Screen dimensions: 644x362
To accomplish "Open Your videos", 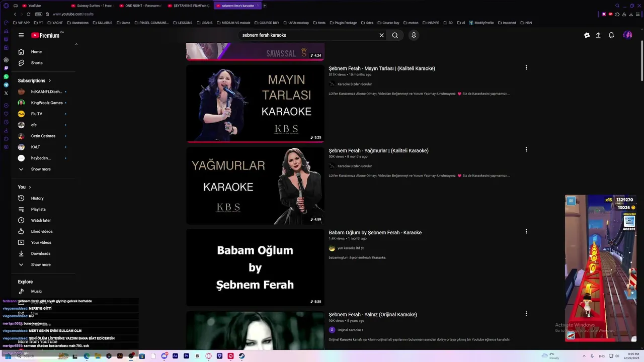I will pyautogui.click(x=44, y=242).
